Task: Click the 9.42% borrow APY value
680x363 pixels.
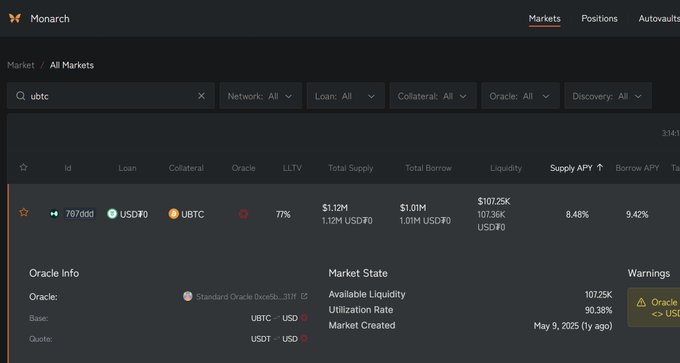Action: [x=637, y=214]
